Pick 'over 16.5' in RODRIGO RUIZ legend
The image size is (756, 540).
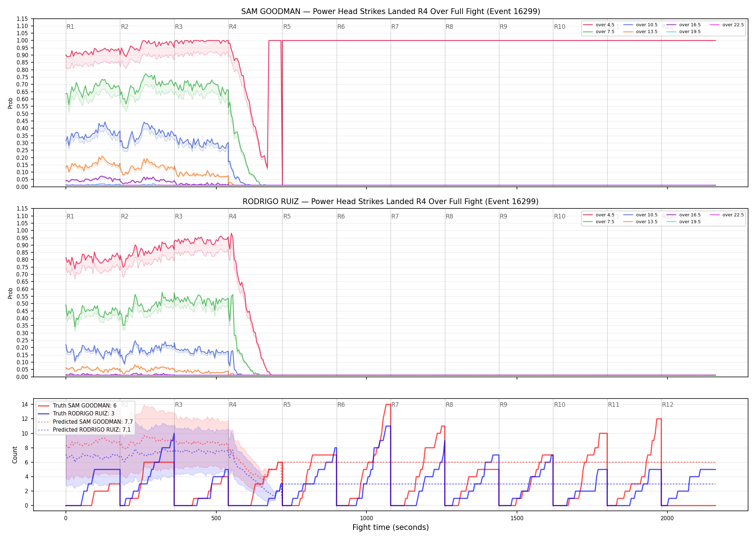tap(684, 215)
